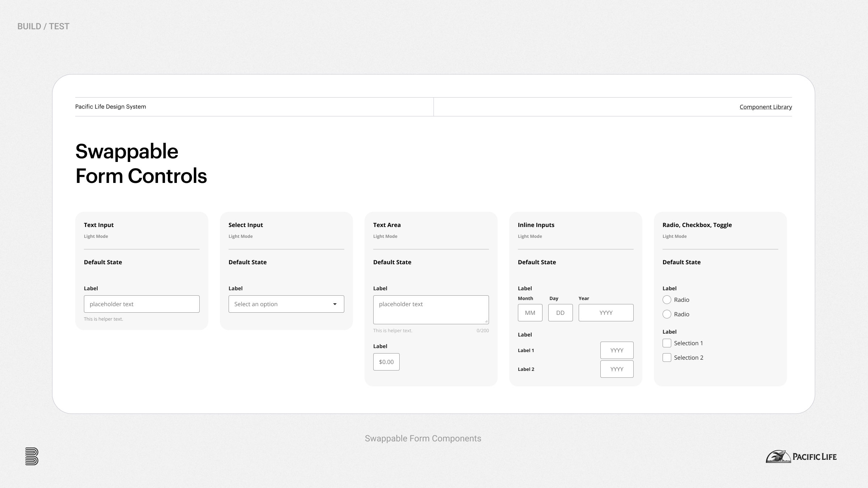Click the Year YYYY field
Image resolution: width=868 pixels, height=488 pixels.
click(x=606, y=313)
